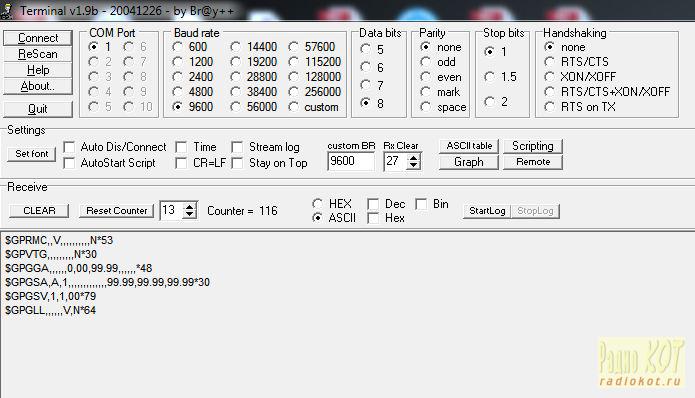Increase the counter stepper value 13

pyautogui.click(x=190, y=207)
